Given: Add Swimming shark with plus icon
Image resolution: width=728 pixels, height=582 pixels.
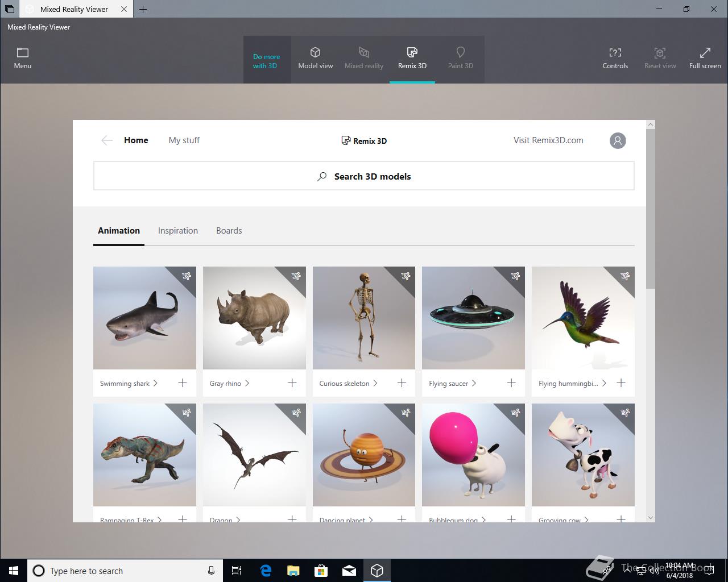Looking at the screenshot, I should pos(183,383).
